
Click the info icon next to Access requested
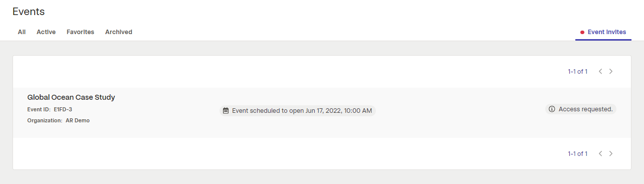[552, 109]
